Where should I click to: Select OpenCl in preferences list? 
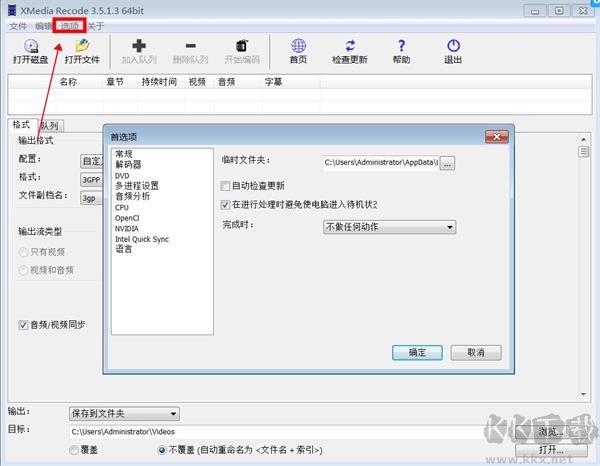(127, 218)
